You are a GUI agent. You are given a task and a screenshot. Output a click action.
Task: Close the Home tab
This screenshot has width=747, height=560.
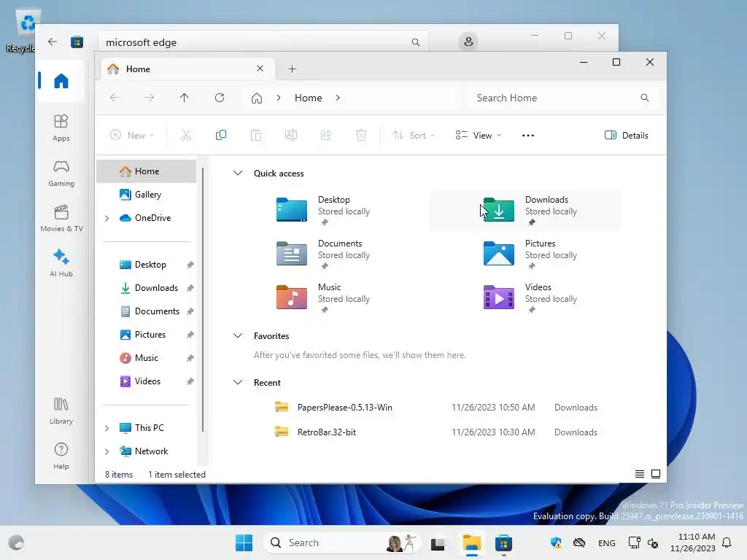(x=260, y=69)
